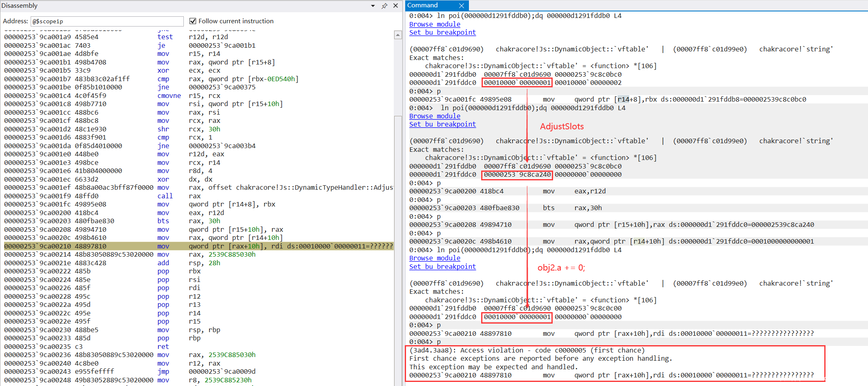Click the disassembly vertical scrollbar thumb
Viewport: 868px width, 386px height.
(398, 245)
